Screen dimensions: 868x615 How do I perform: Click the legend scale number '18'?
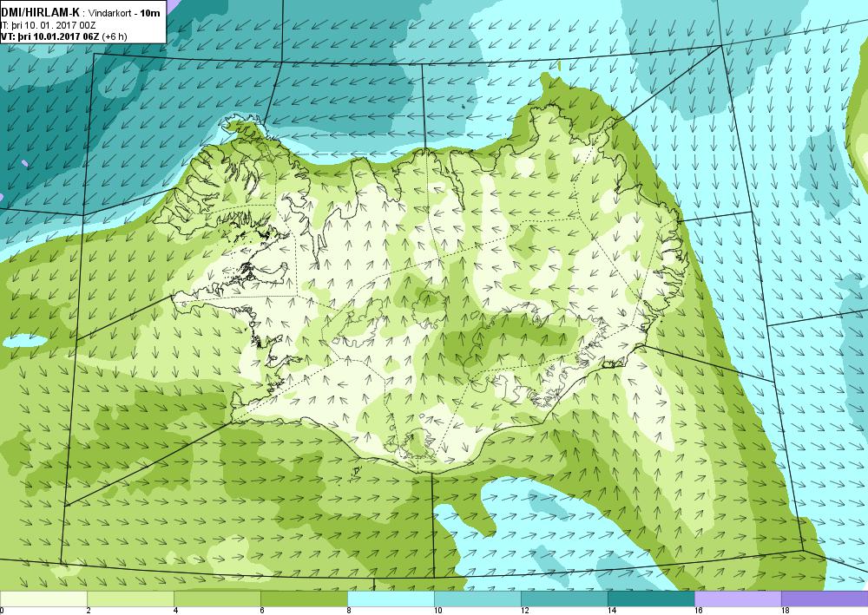click(785, 611)
